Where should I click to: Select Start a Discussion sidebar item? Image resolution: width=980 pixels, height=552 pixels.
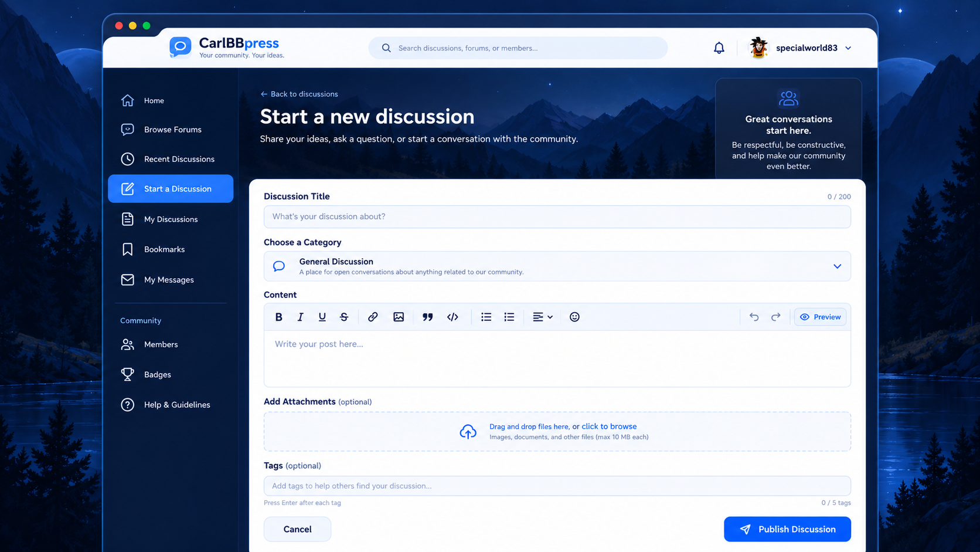pos(171,189)
